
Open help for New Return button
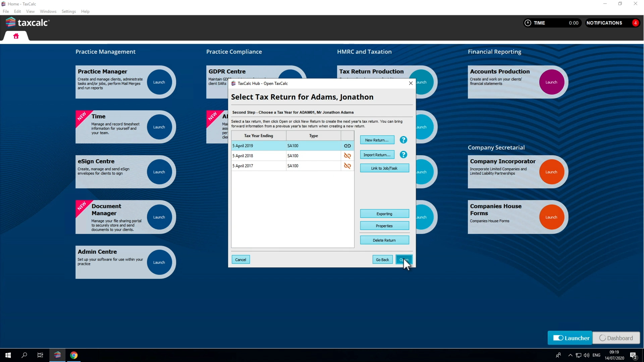[x=403, y=140]
